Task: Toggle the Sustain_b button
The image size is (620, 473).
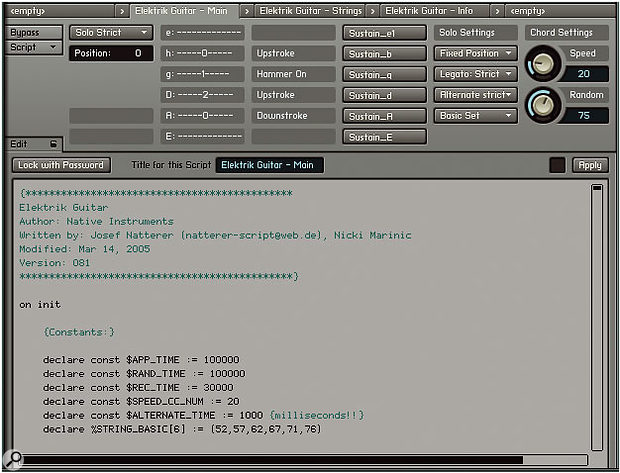Action: click(x=384, y=54)
